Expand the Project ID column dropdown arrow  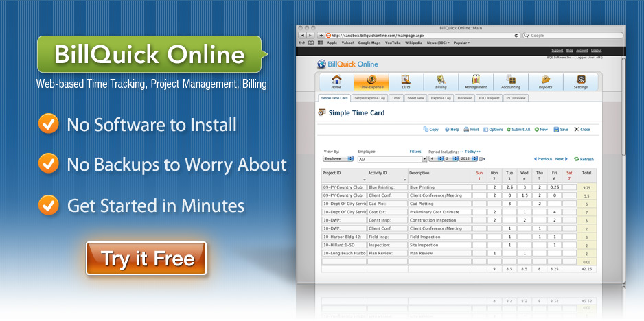coord(365,180)
